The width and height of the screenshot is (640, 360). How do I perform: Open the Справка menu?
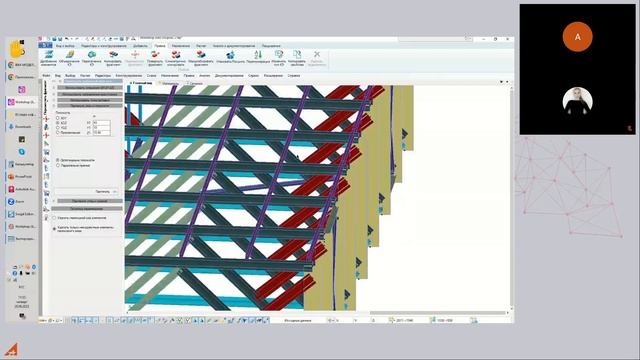click(x=293, y=76)
